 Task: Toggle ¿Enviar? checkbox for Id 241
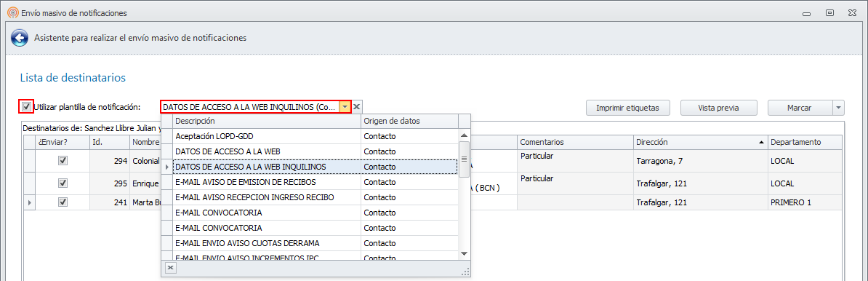tap(63, 202)
